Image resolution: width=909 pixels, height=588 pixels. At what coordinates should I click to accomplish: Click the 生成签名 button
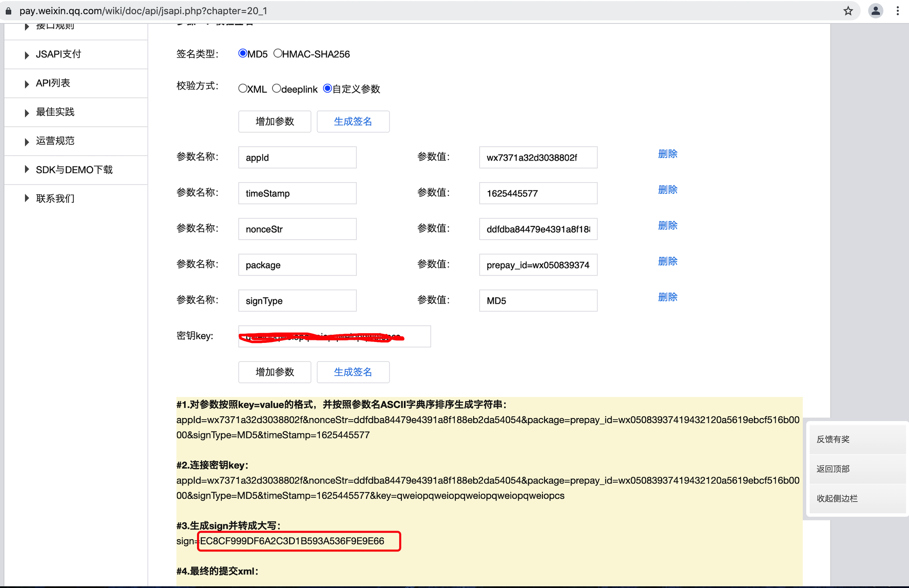(x=353, y=122)
